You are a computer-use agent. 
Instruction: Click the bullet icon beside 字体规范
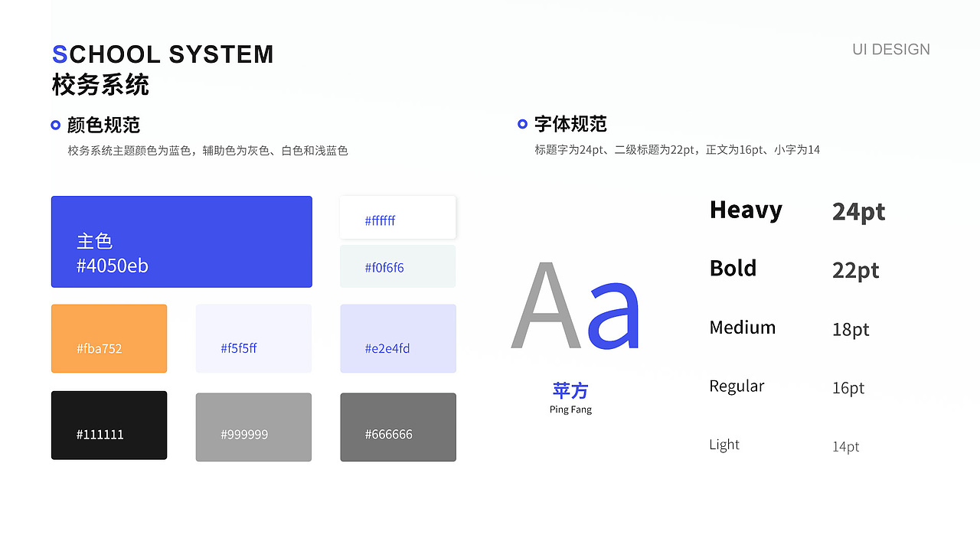coord(522,124)
